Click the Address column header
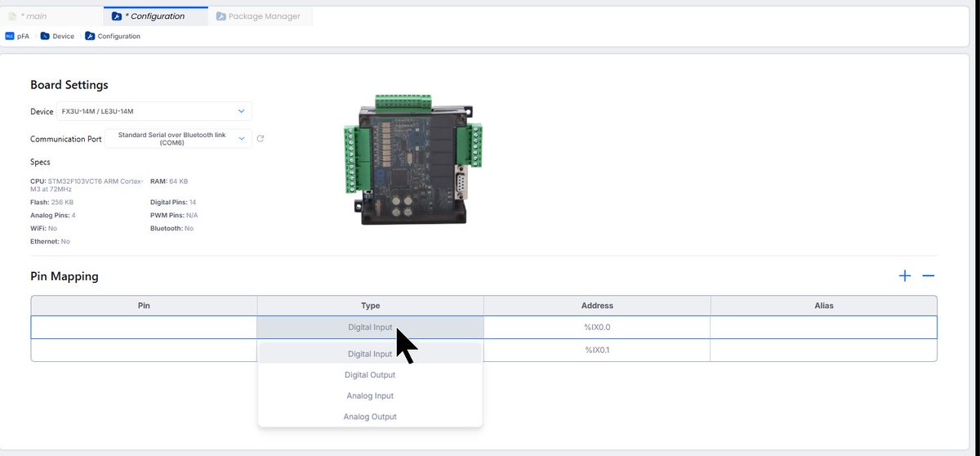980x456 pixels. click(597, 306)
